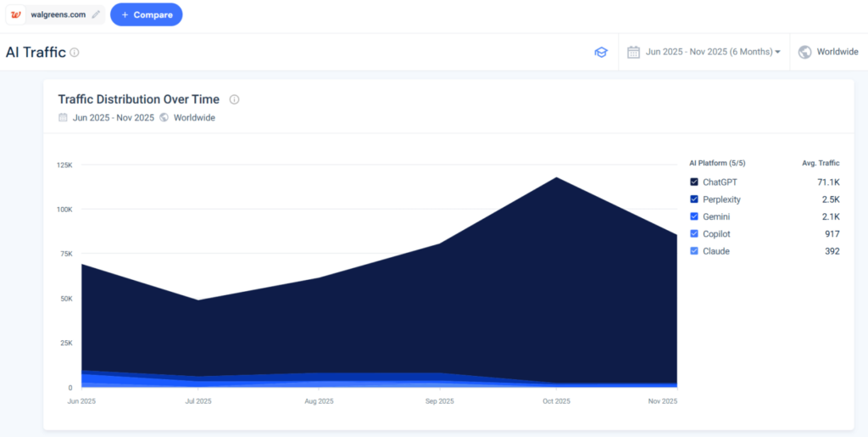Click the globe icon next to Worldwide
Screen dimensions: 868x437
click(804, 53)
